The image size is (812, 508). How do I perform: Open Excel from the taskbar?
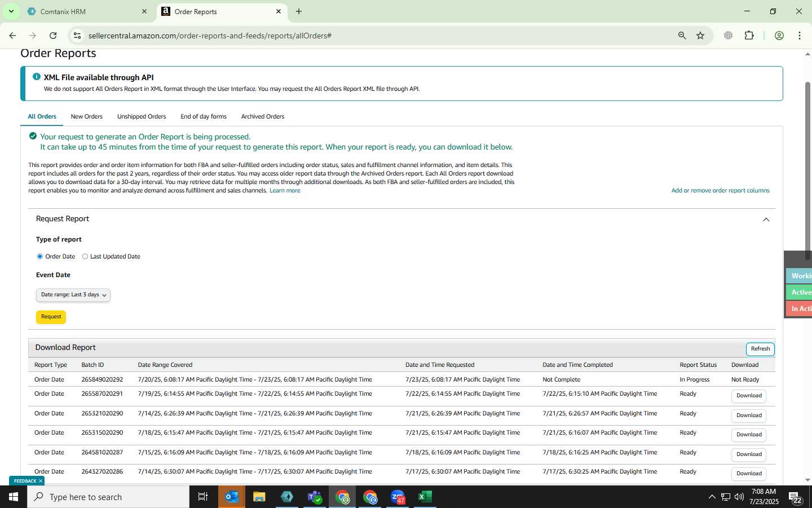425,497
